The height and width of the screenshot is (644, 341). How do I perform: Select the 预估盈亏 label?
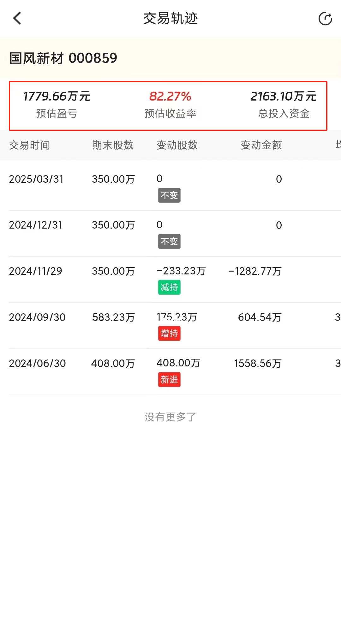pos(57,113)
